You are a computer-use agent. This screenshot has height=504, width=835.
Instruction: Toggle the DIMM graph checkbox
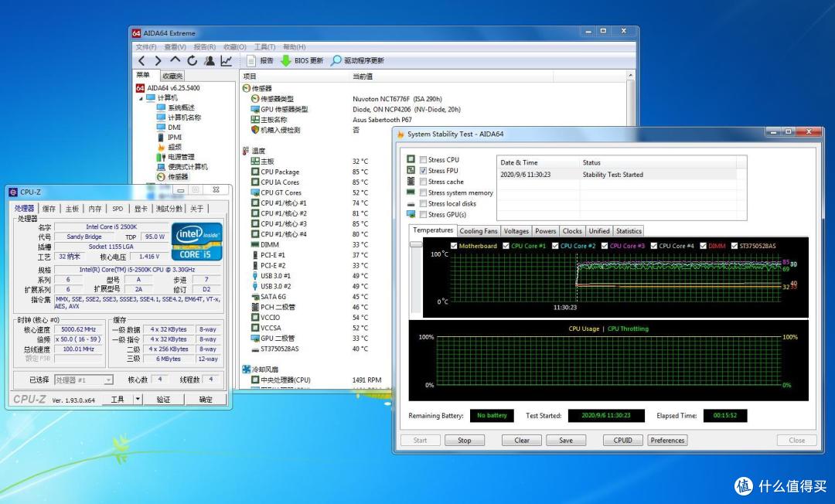click(703, 246)
